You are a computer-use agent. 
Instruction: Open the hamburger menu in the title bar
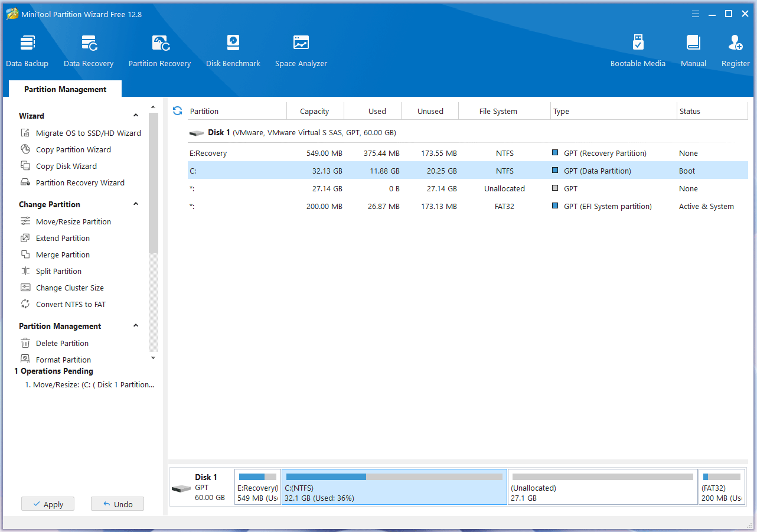pos(696,14)
